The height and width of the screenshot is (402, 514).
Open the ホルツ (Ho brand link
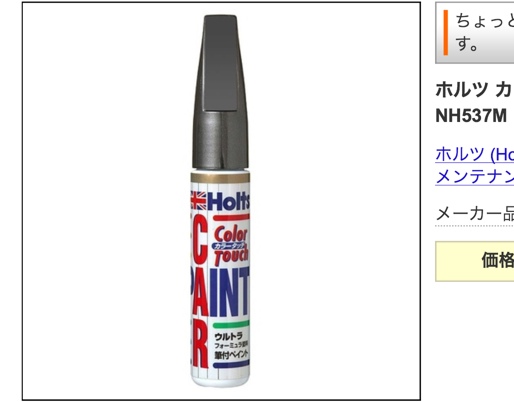click(x=475, y=154)
